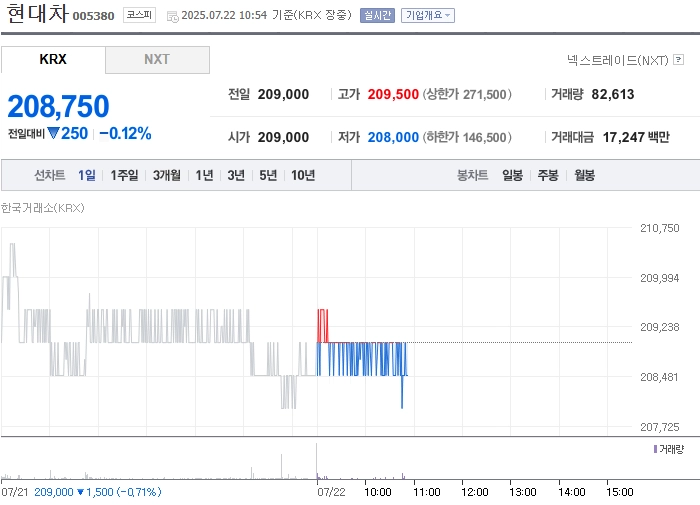Viewport: 700px width, 505px height.
Task: Click the red price spike on chart
Action: tap(323, 325)
